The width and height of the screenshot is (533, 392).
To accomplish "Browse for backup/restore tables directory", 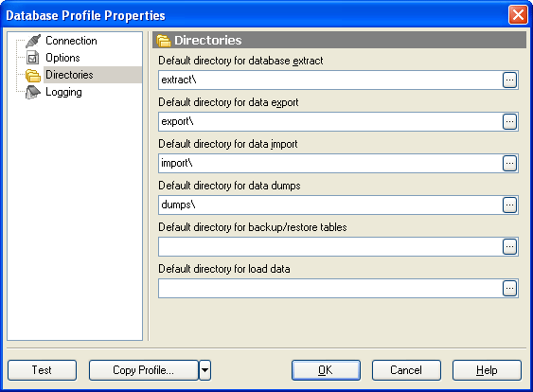I will [x=509, y=247].
